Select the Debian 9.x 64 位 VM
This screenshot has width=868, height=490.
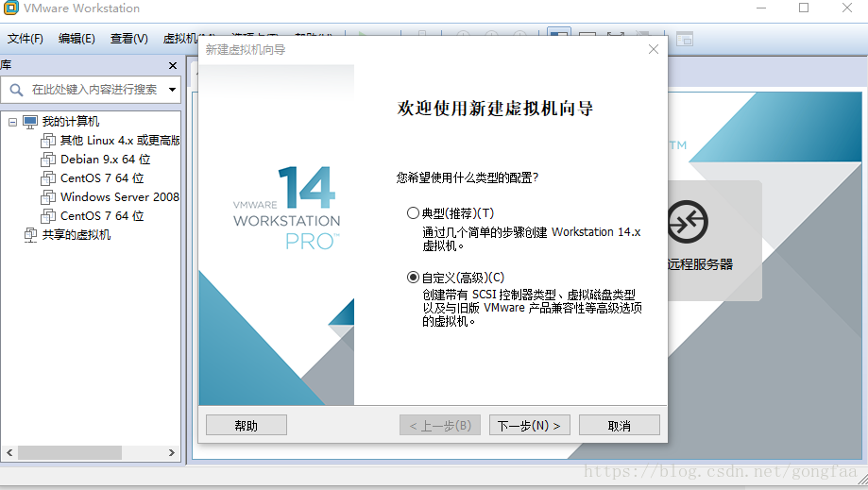105,160
